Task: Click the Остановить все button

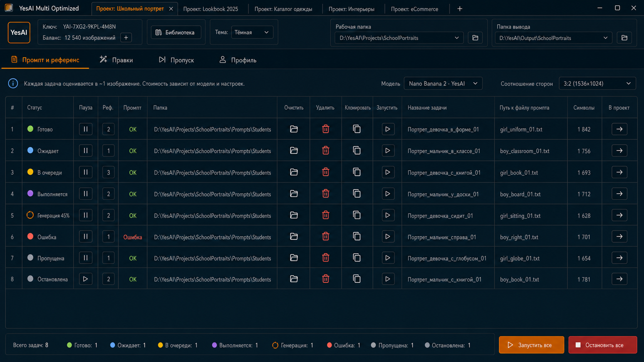Action: [x=603, y=345]
